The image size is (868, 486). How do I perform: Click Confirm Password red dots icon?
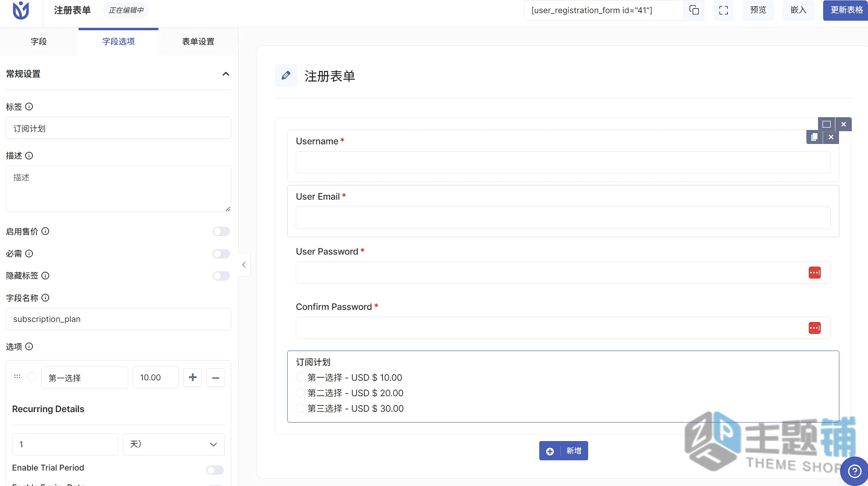point(815,328)
